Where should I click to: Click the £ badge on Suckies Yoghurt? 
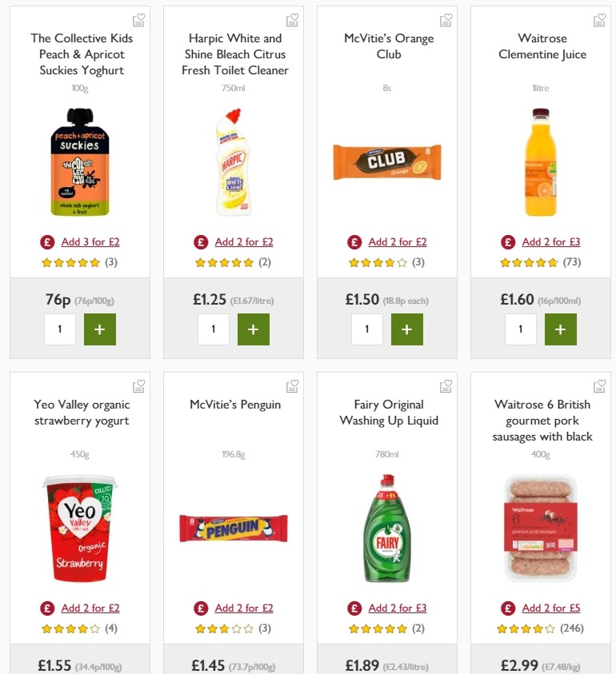[x=45, y=241]
